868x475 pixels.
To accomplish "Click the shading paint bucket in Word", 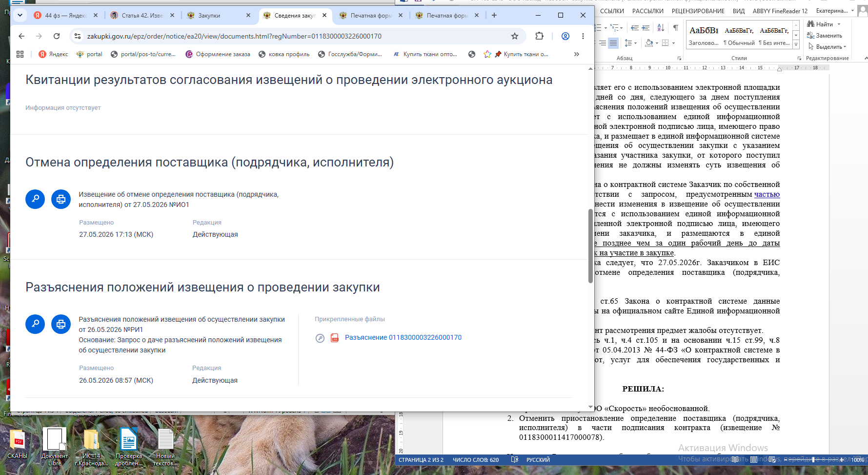I will (649, 43).
